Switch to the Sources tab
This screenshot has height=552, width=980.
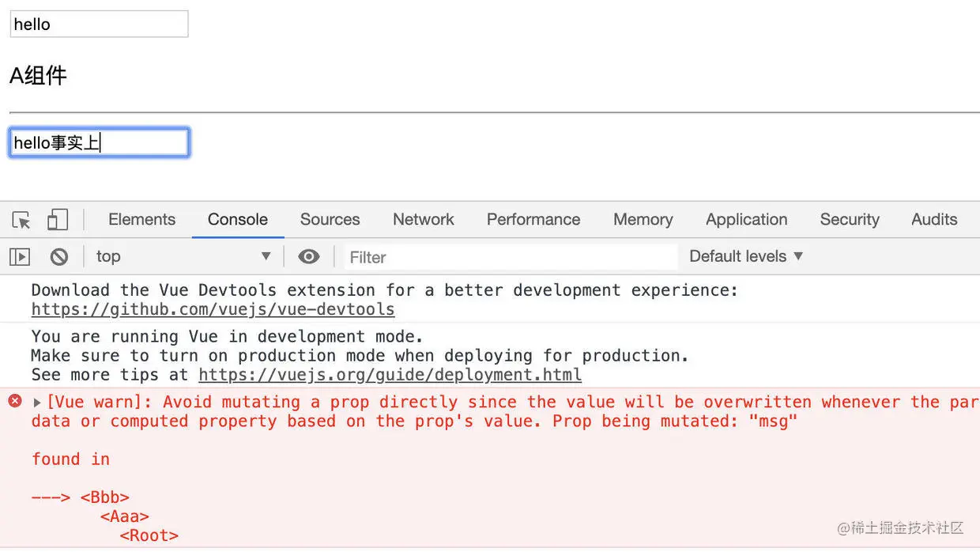click(x=330, y=220)
